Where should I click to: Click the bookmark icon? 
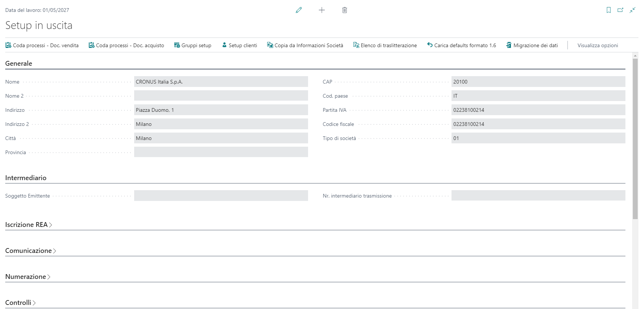tap(609, 10)
